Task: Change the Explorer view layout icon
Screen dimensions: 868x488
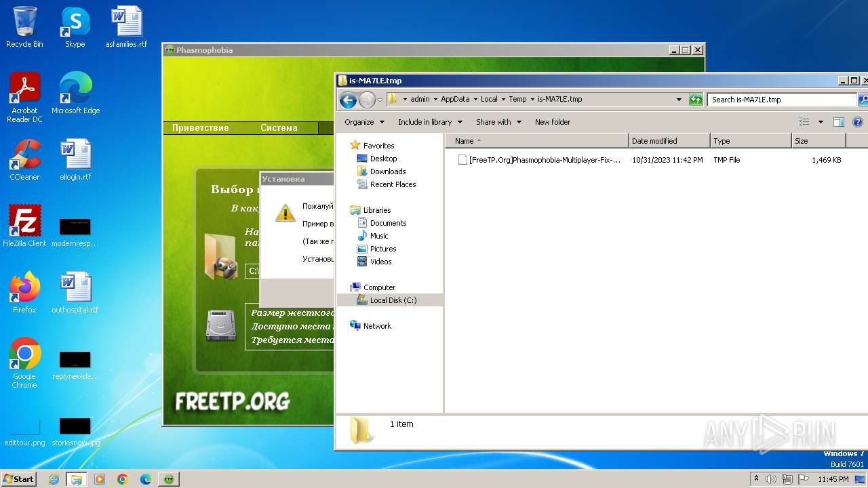Action: [804, 122]
